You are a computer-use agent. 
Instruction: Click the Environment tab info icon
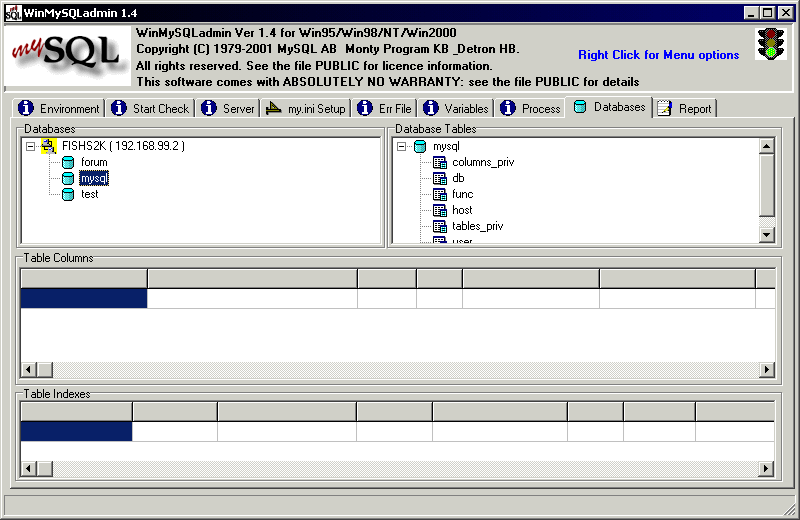tap(26, 108)
